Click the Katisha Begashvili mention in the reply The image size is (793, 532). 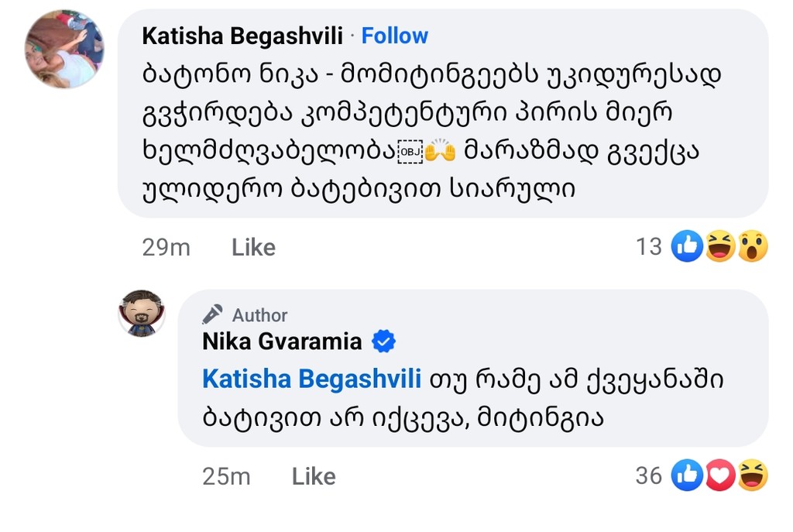pos(311,379)
